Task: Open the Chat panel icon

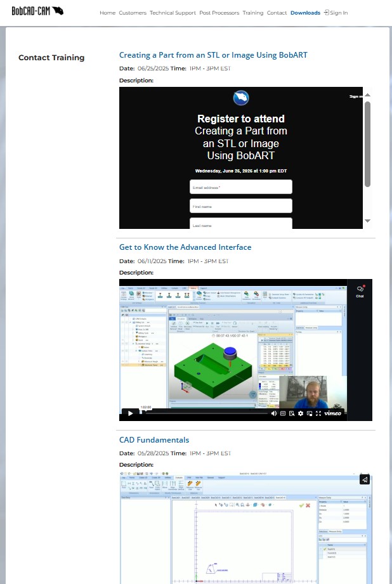Action: (x=360, y=290)
